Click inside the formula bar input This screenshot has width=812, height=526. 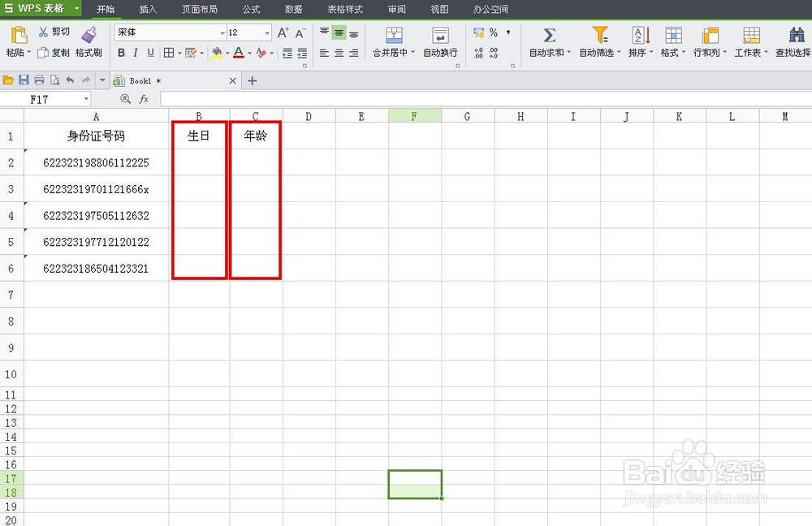click(x=486, y=99)
